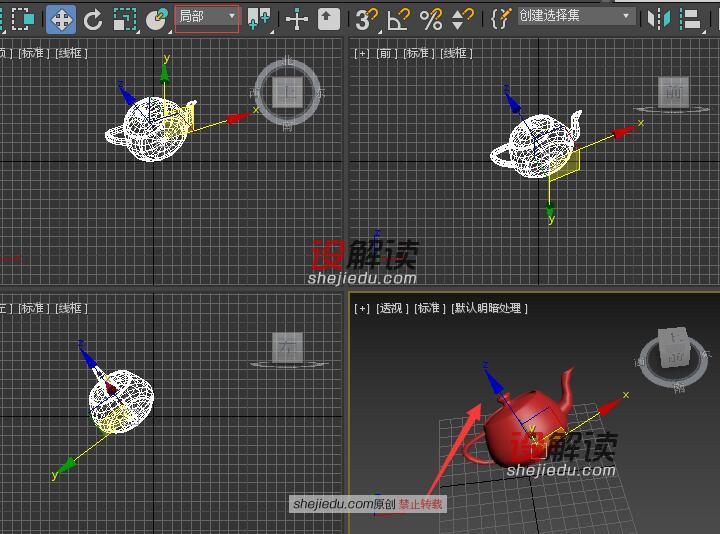This screenshot has height=534, width=720.
Task: Click the red X axis arrow in top viewport
Action: (238, 118)
